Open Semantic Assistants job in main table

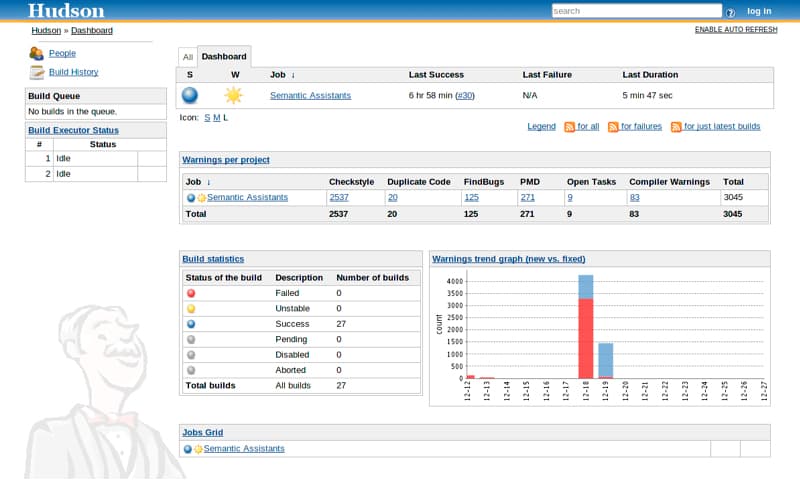pyautogui.click(x=310, y=95)
